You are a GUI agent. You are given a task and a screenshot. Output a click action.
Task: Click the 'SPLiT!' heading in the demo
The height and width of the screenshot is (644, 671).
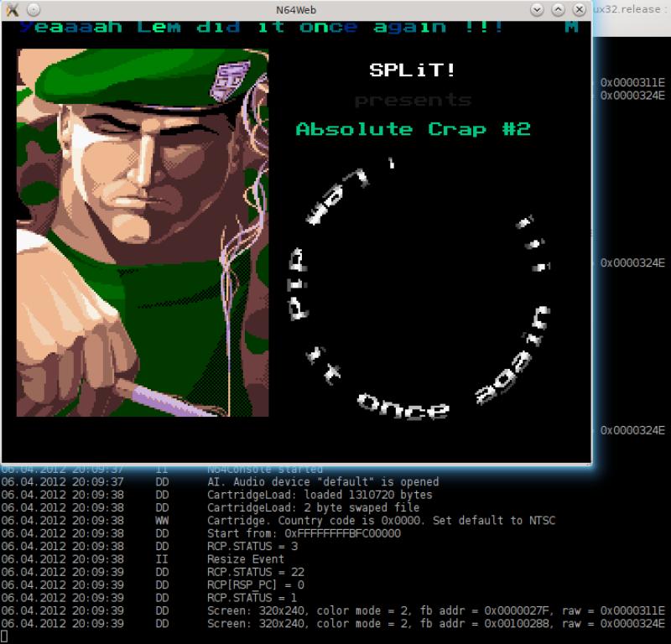coord(413,70)
